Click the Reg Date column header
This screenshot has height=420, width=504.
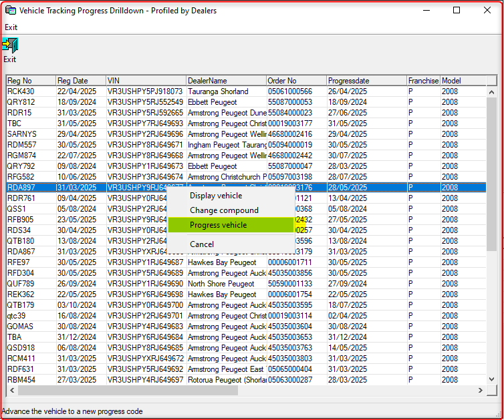[x=80, y=81]
